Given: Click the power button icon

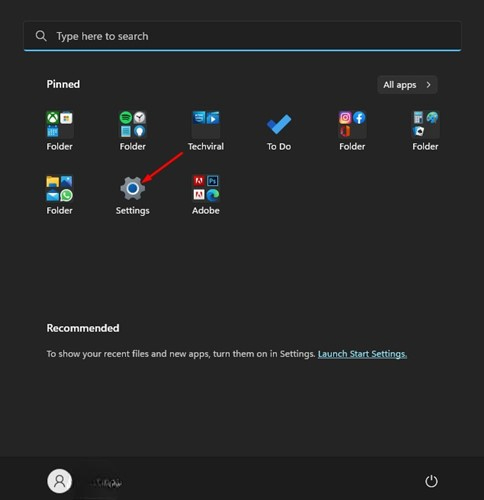Looking at the screenshot, I should coord(431,481).
